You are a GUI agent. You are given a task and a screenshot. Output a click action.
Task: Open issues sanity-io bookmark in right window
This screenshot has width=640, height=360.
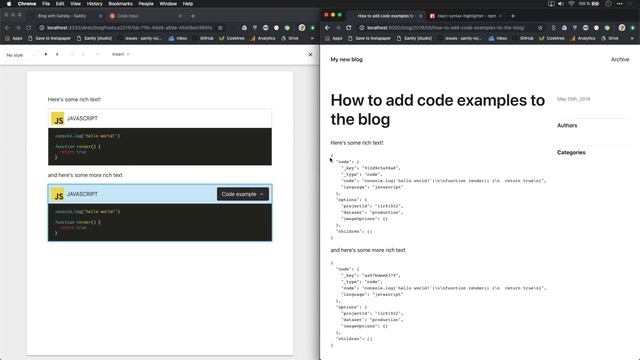(459, 38)
